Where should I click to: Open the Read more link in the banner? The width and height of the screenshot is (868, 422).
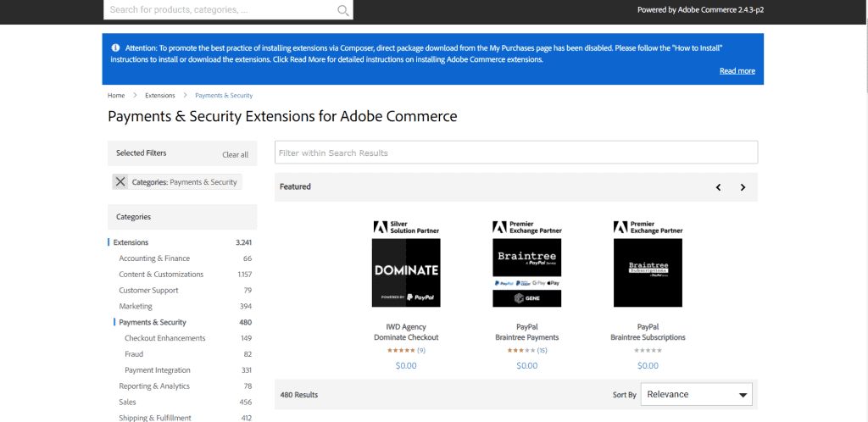pyautogui.click(x=737, y=71)
